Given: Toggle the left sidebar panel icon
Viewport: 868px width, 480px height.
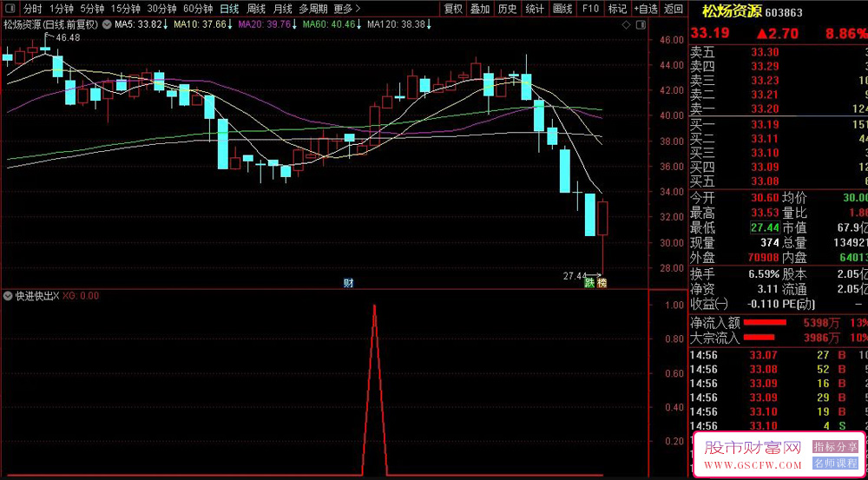Looking at the screenshot, I should click(x=11, y=9).
